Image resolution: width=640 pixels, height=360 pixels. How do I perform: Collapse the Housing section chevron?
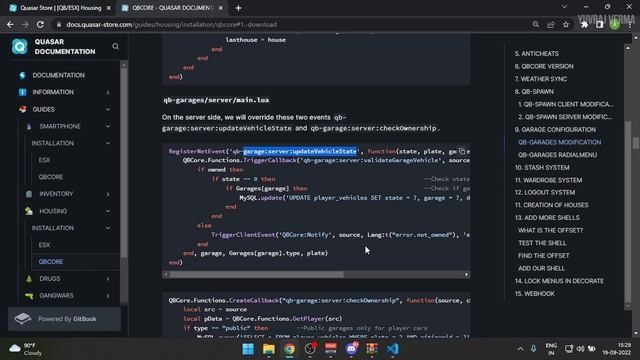pos(108,211)
